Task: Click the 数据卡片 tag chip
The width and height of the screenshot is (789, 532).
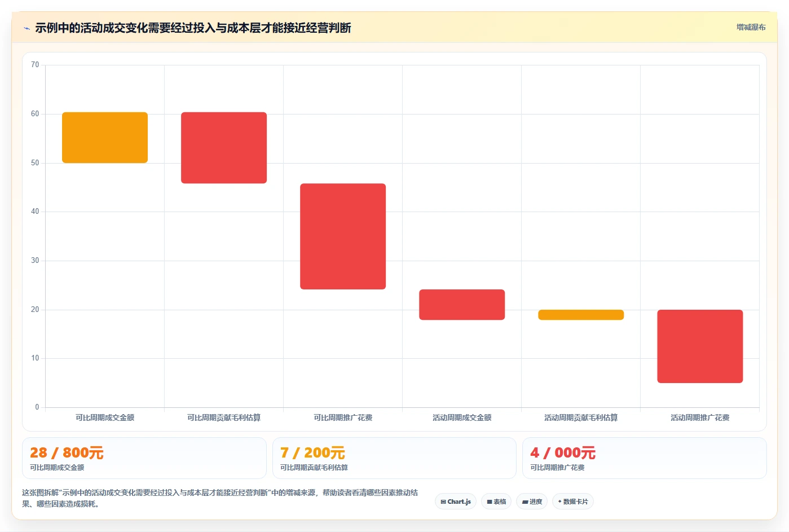Action: point(572,502)
